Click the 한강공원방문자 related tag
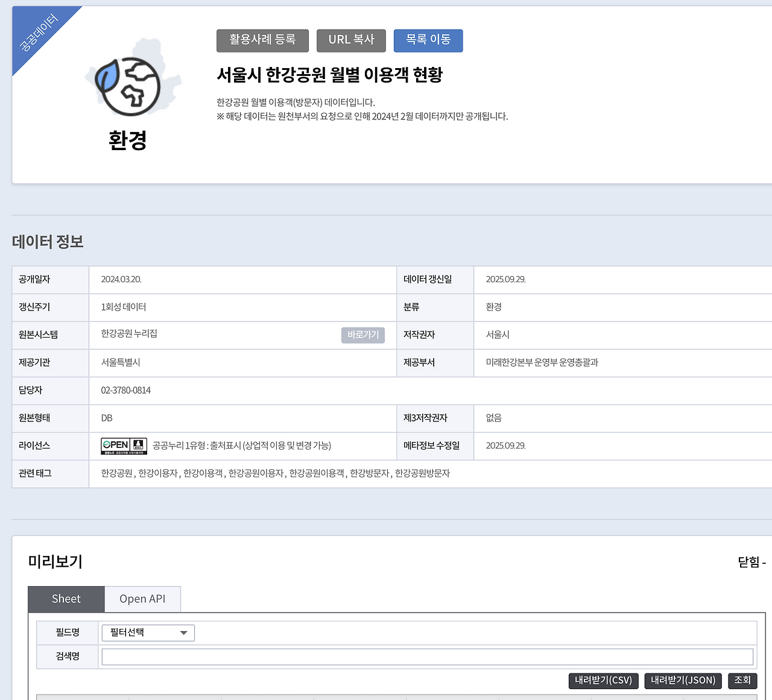 pyautogui.click(x=422, y=474)
